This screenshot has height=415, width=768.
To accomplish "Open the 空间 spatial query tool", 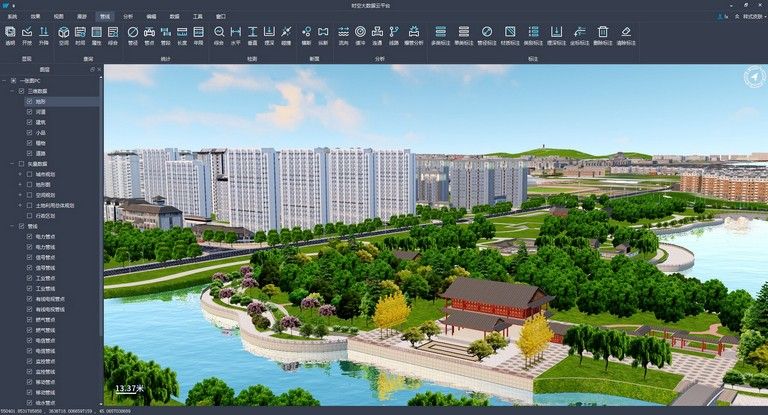I will (64, 35).
